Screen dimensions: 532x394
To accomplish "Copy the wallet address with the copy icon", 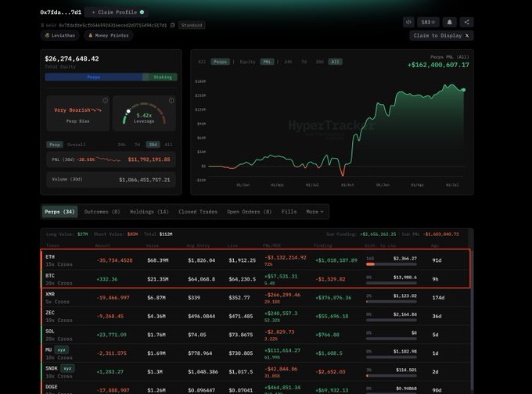I will point(172,25).
